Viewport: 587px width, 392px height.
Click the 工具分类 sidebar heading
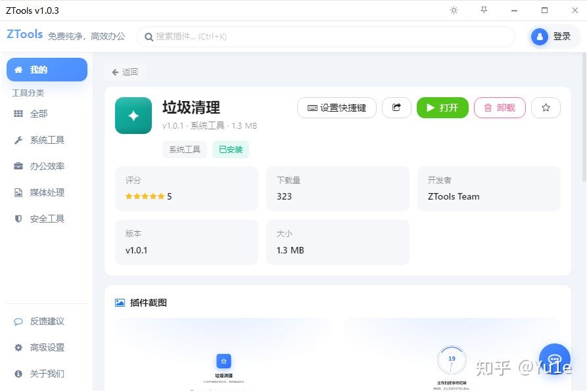(28, 93)
